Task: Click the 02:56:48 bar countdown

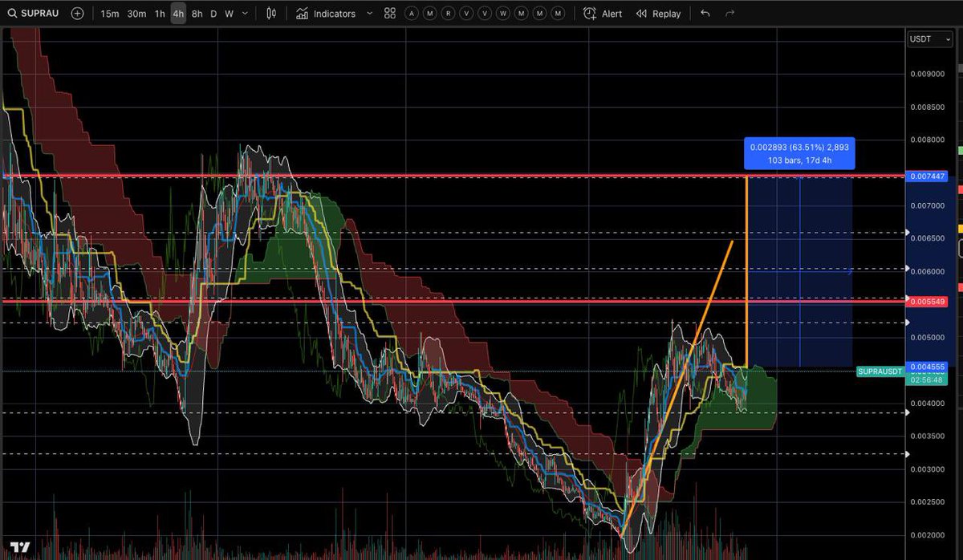Action: 925,380
